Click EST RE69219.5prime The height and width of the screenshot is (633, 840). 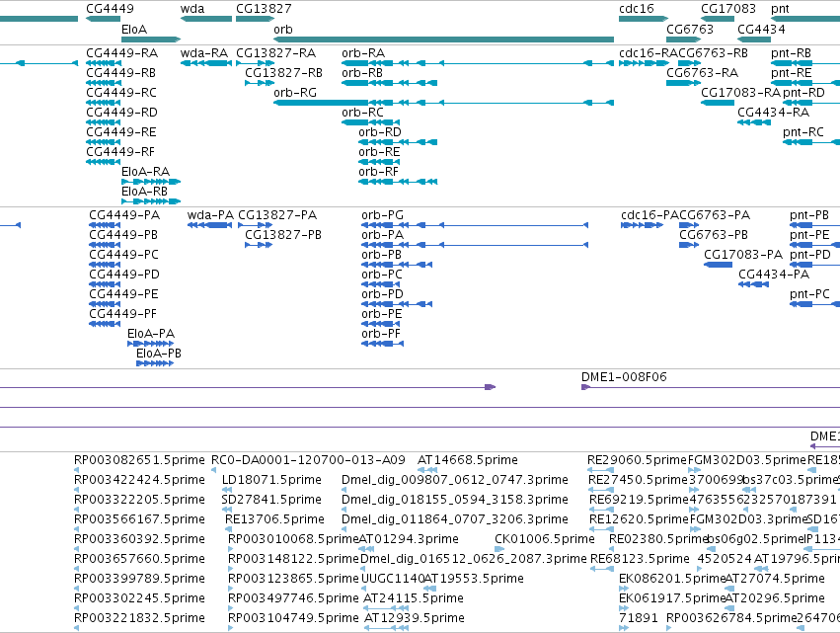601,510
